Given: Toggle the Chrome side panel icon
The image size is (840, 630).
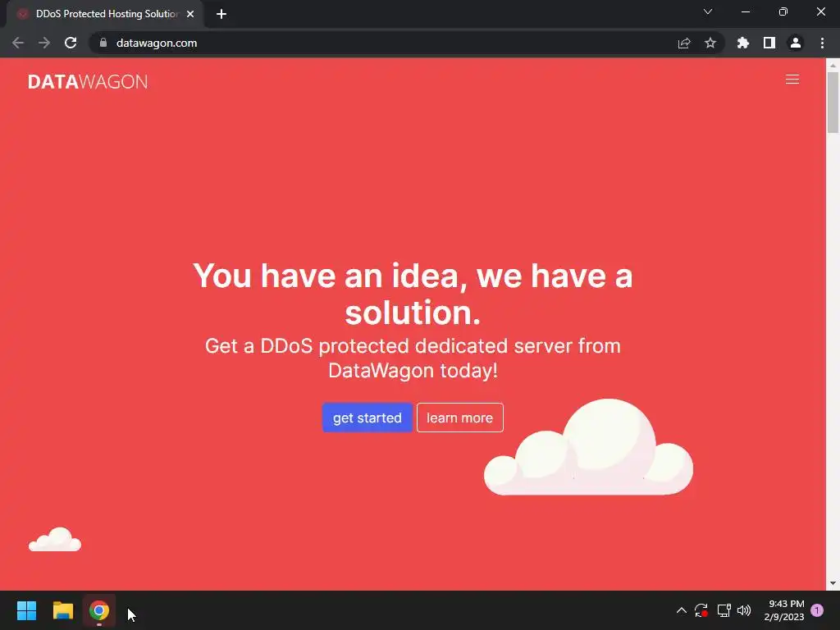Looking at the screenshot, I should 769,43.
